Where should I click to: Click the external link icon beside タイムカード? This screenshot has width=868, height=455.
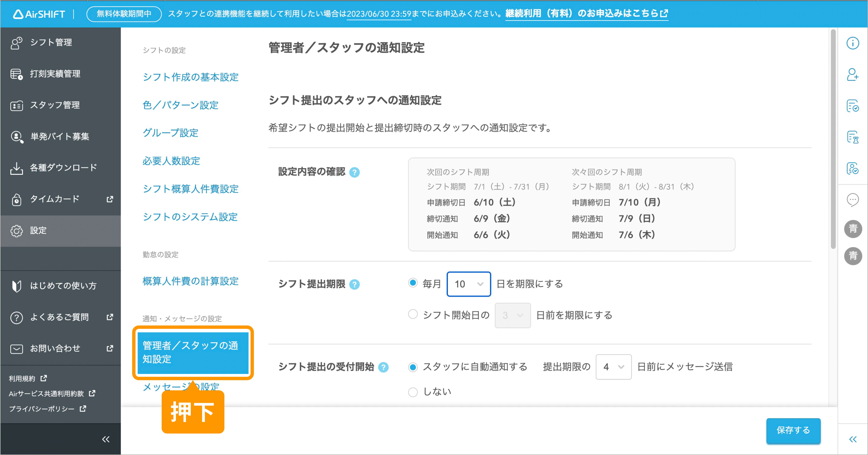click(110, 199)
